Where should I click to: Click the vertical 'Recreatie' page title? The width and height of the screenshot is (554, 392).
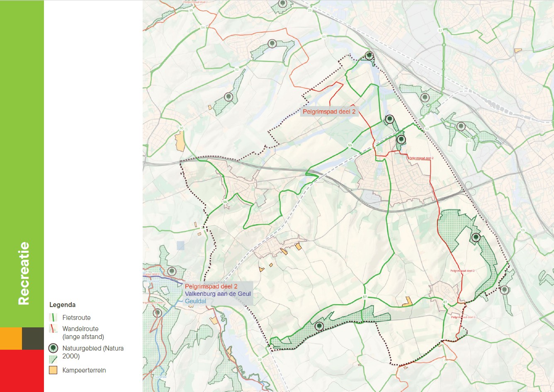[x=24, y=273]
